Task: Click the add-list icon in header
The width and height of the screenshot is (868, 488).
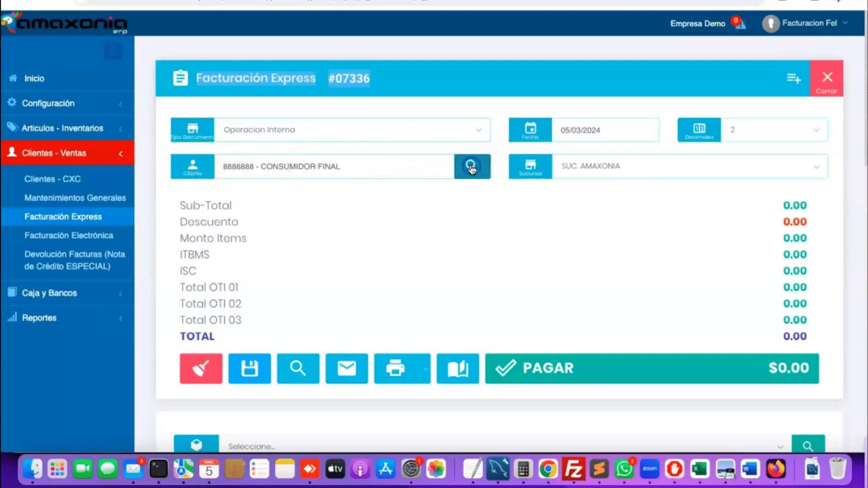Action: click(794, 79)
